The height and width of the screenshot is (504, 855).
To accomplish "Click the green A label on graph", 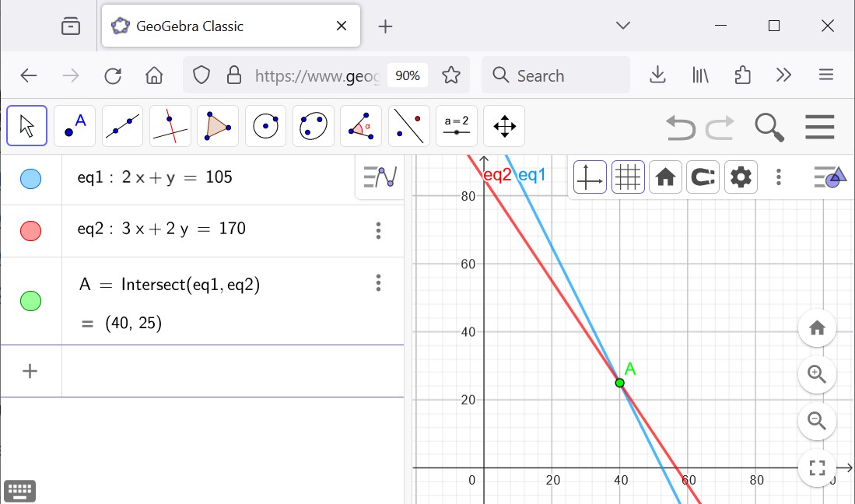I will click(630, 369).
